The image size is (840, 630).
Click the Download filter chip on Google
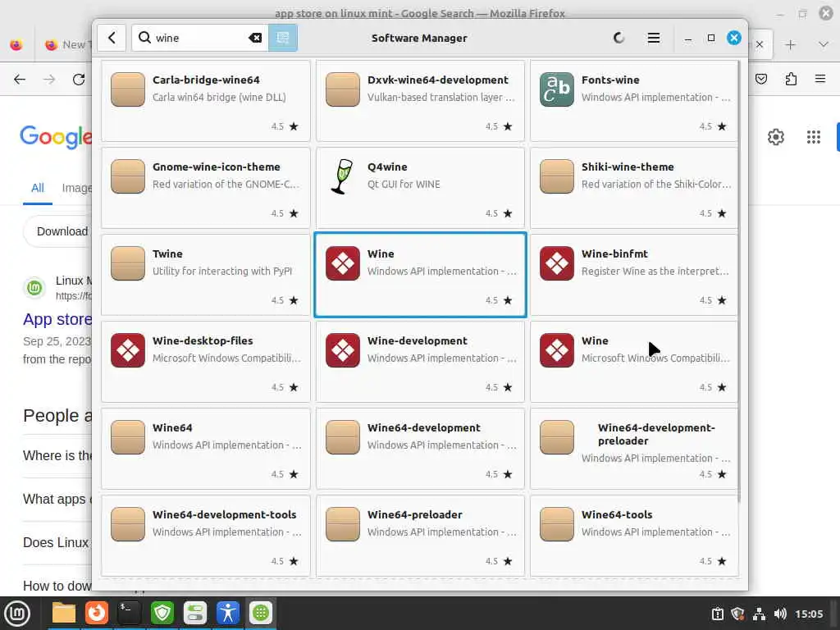(x=58, y=231)
